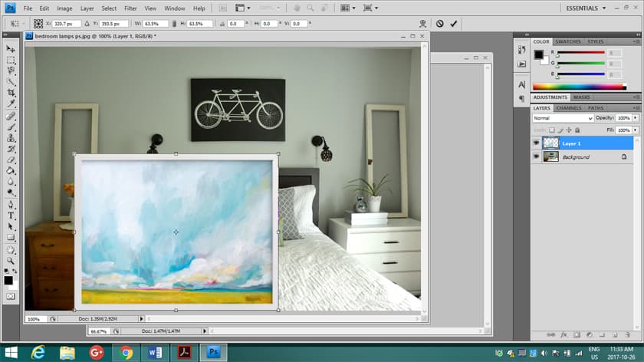The image size is (644, 362).
Task: Select the Crop tool
Action: (11, 93)
